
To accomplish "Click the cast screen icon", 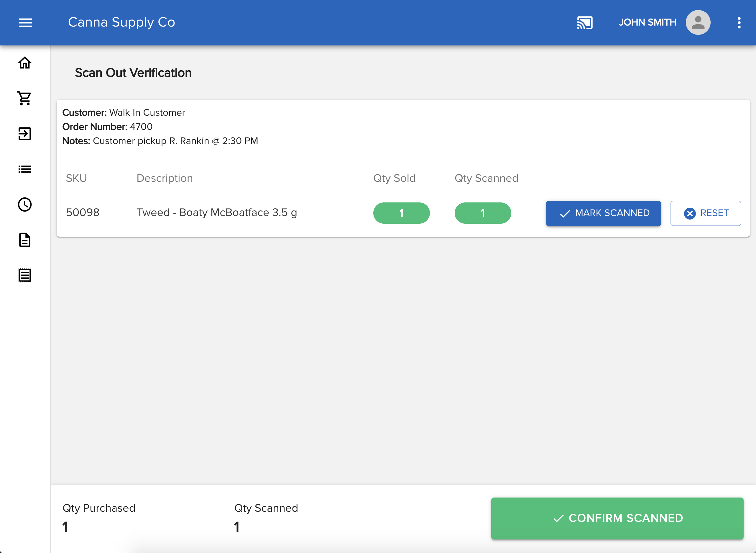I will tap(584, 22).
